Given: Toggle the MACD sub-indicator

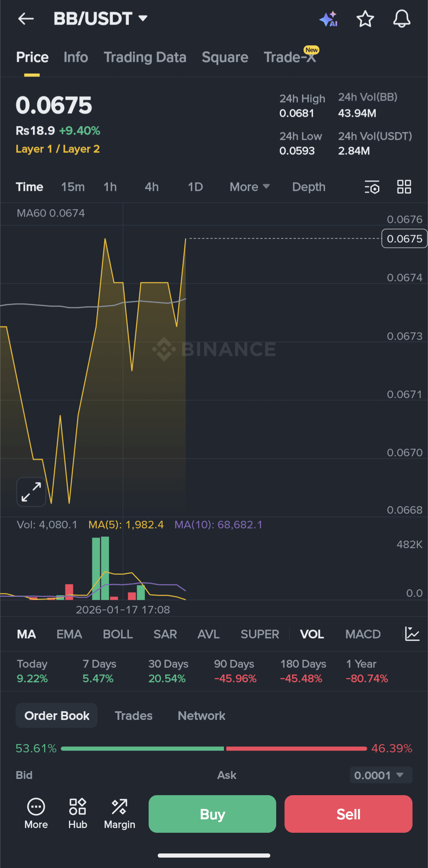Looking at the screenshot, I should [x=363, y=634].
